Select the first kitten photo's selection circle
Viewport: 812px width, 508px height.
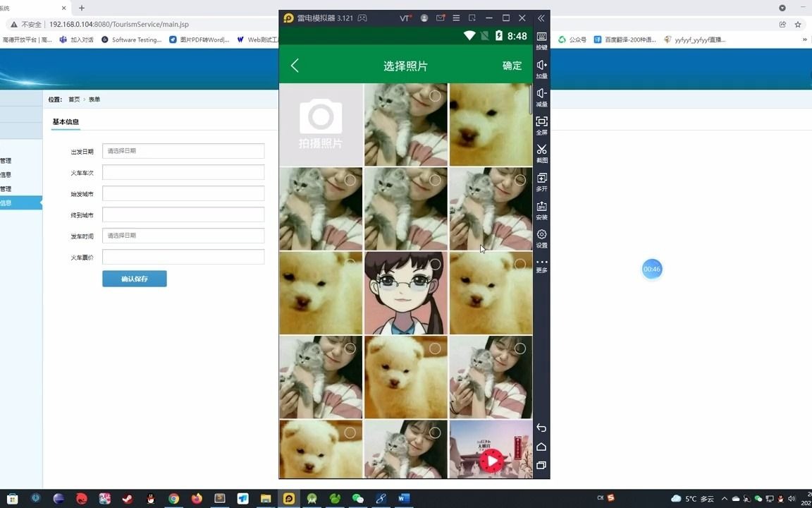tap(435, 96)
